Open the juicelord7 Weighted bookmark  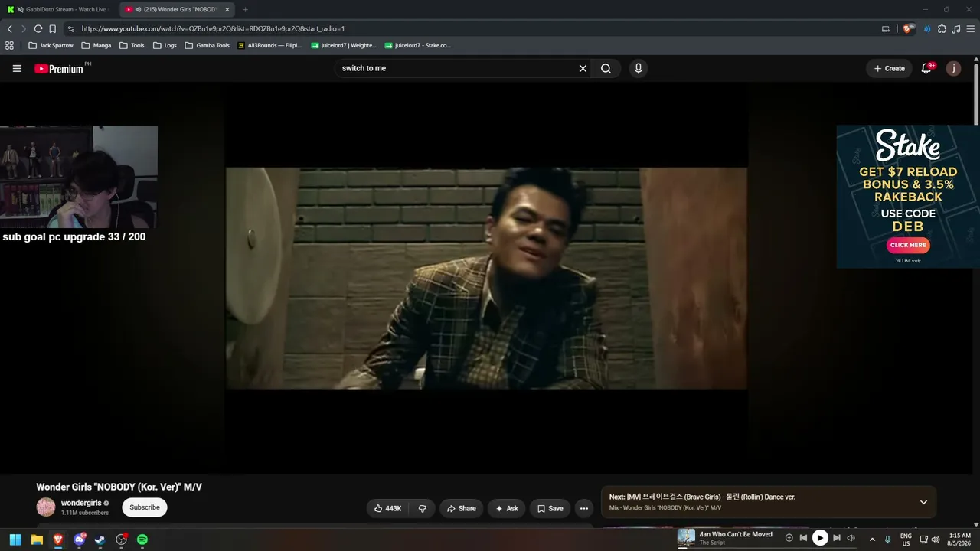(343, 45)
